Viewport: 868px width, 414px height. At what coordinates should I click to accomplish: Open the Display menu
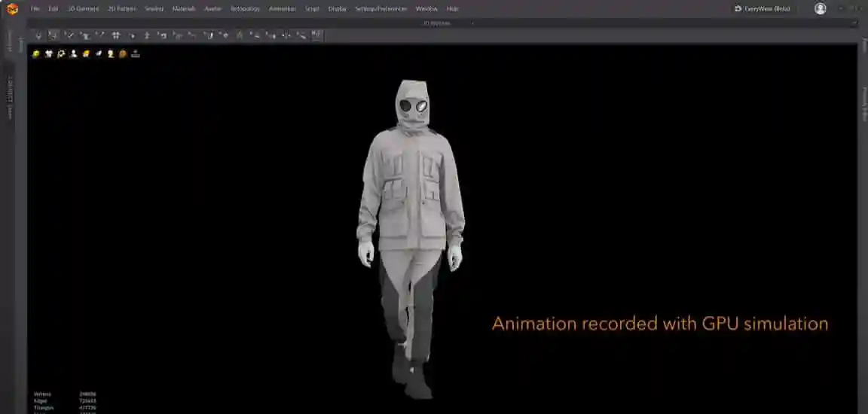pyautogui.click(x=337, y=9)
